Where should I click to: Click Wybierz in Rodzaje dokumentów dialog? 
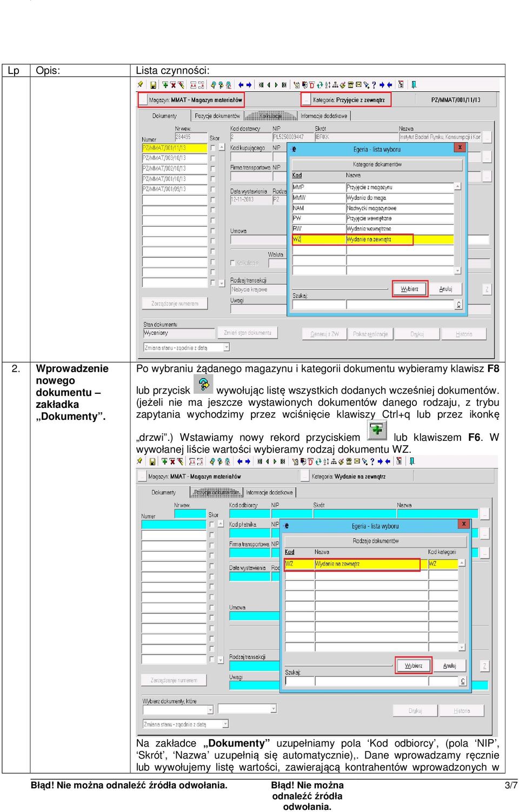coord(414,666)
